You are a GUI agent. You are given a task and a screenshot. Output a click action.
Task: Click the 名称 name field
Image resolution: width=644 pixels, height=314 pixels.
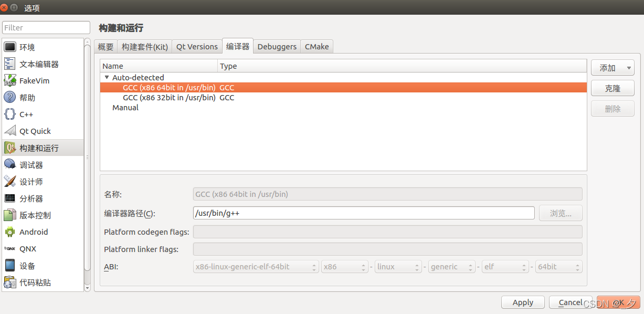pos(388,194)
